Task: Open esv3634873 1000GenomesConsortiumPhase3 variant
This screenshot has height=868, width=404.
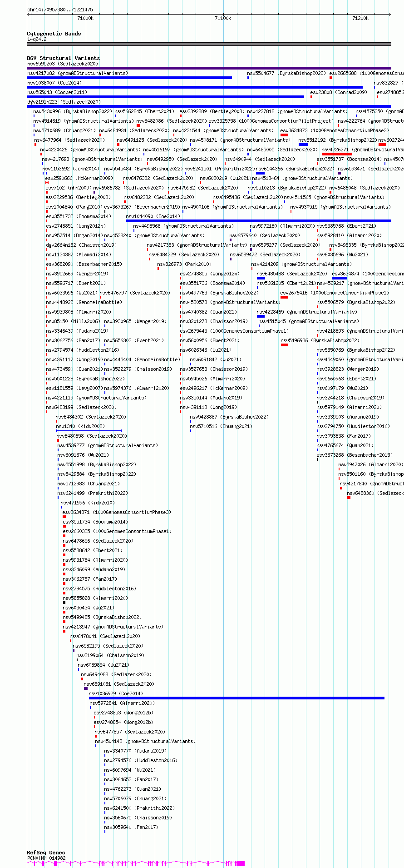Action: click(335, 130)
